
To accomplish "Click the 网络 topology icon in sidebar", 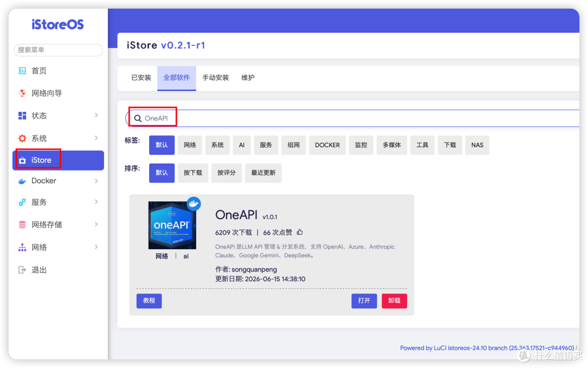I will click(22, 247).
